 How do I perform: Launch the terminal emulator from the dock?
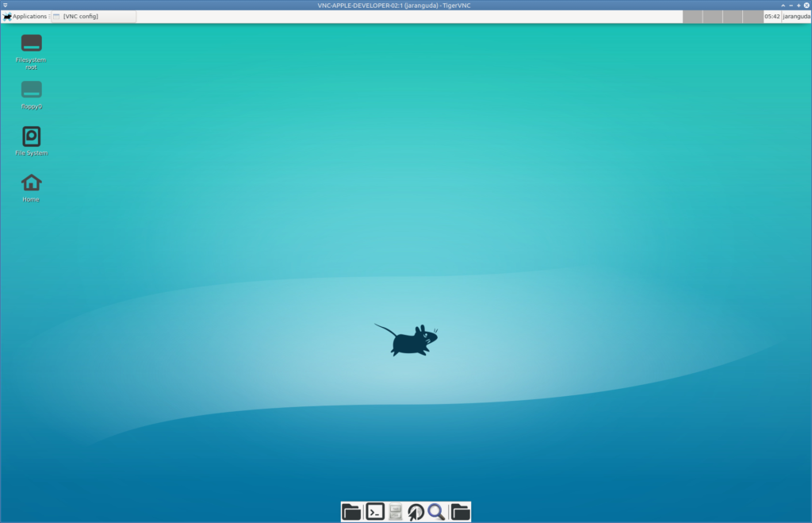pos(373,511)
